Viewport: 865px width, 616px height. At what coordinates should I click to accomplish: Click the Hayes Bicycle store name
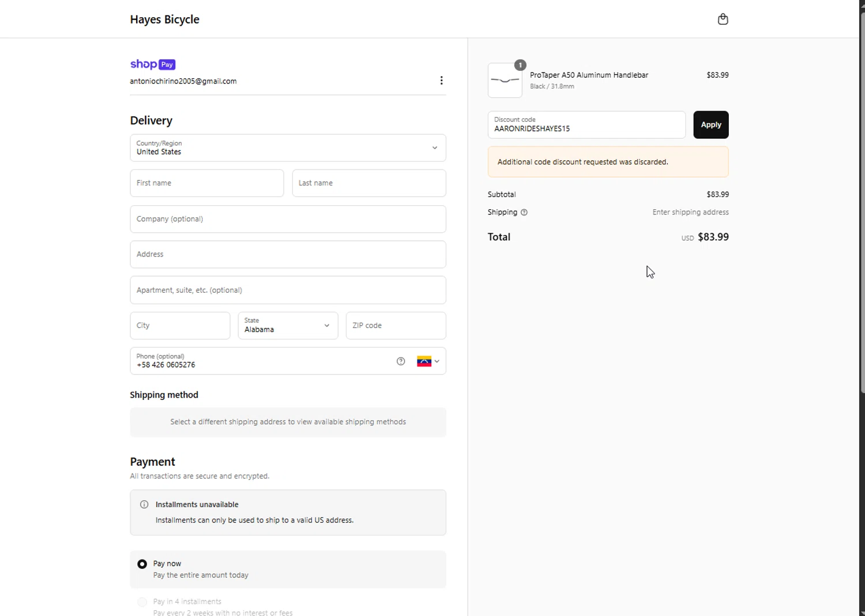pos(165,19)
